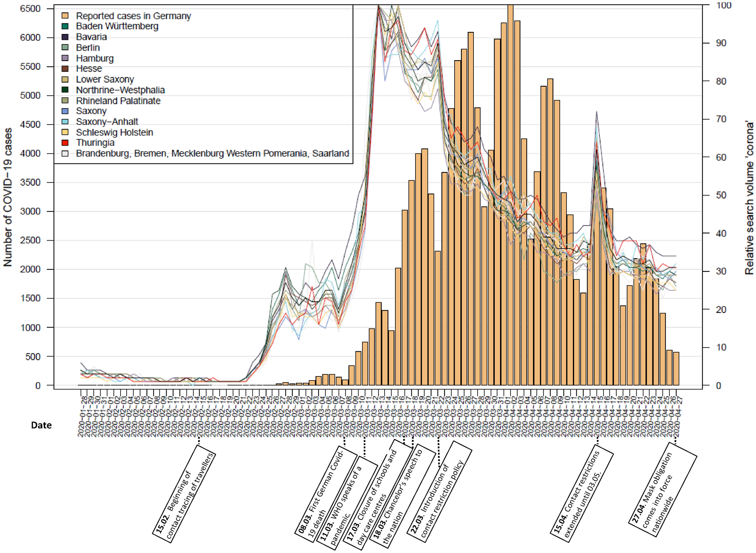
Task: Select the 'Thuringia' legend label
Action: 95,143
